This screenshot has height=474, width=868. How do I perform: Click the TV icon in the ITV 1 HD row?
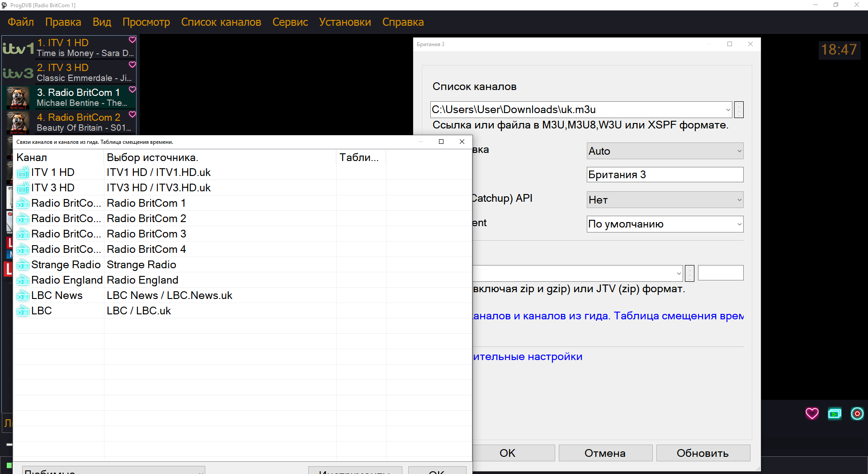23,173
